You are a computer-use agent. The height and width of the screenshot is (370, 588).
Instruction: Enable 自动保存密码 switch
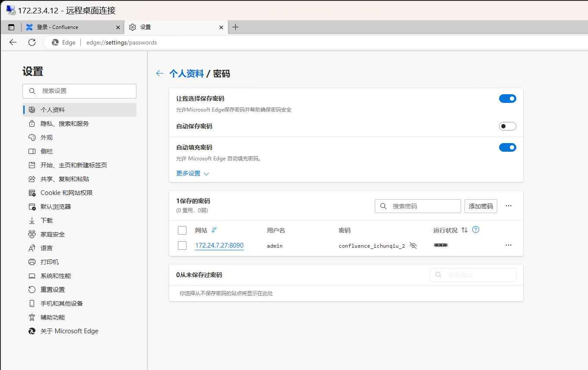(508, 126)
